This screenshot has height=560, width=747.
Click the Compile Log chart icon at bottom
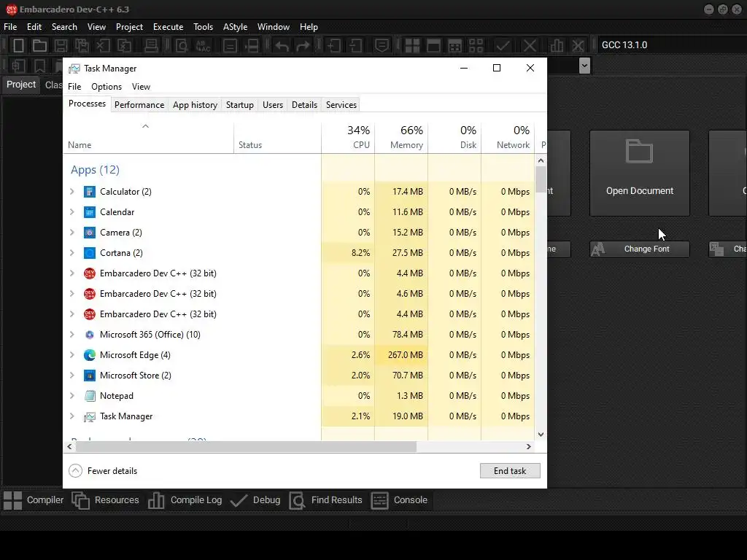pyautogui.click(x=156, y=500)
